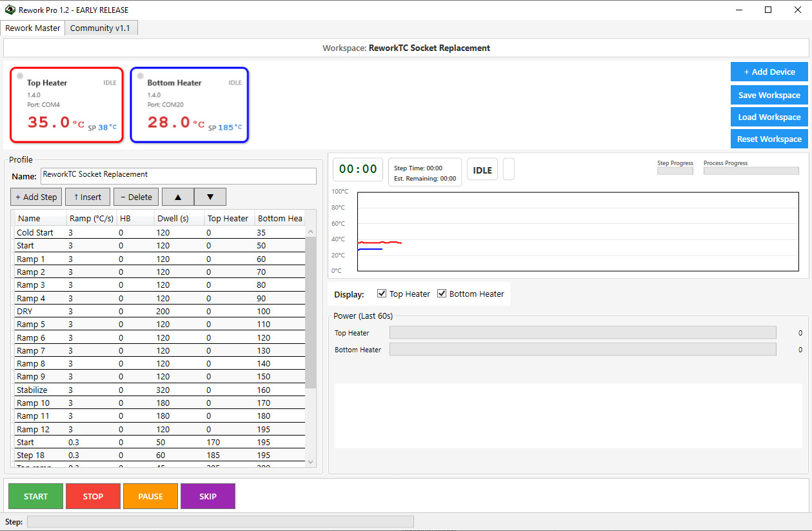
Task: Uncheck the Top Heater display checkbox
Action: [382, 294]
